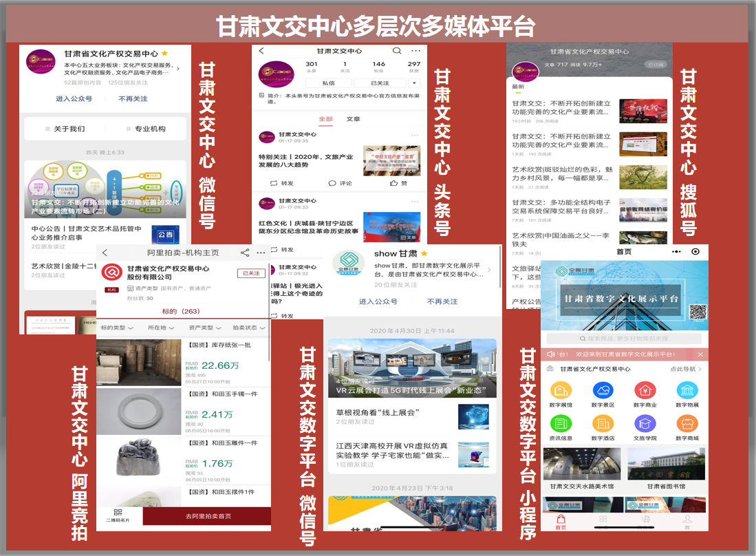Open the 专业机构 menu in the WeChat account

146,129
